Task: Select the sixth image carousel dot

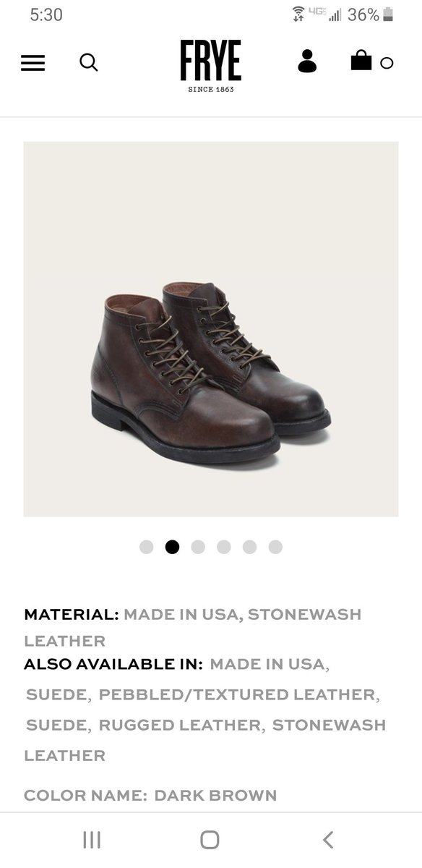Action: click(x=275, y=547)
